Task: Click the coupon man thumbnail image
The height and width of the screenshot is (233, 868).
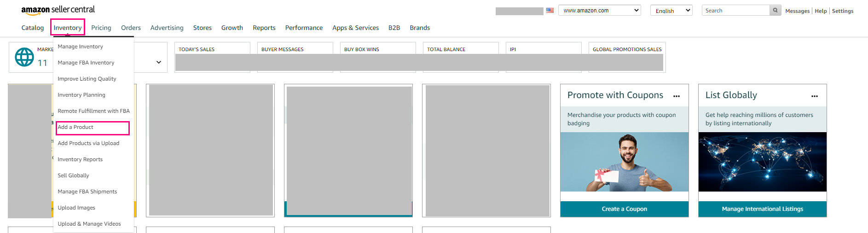Action: click(x=625, y=162)
